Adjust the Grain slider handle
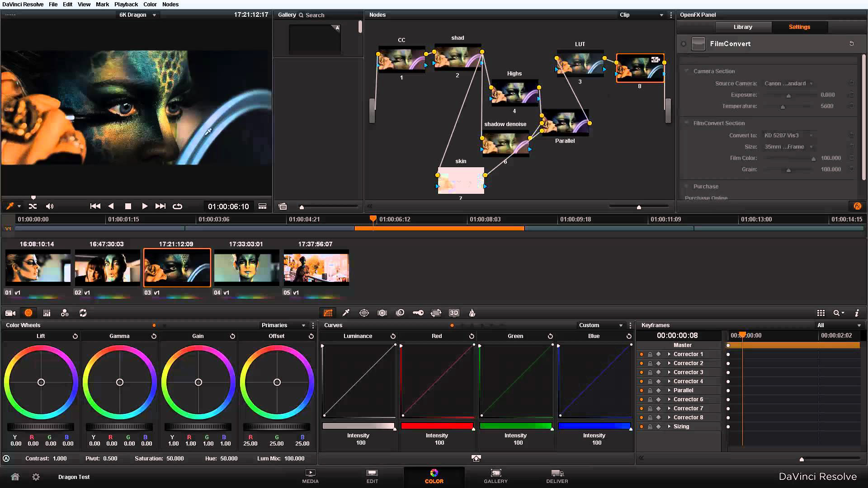 (x=788, y=170)
